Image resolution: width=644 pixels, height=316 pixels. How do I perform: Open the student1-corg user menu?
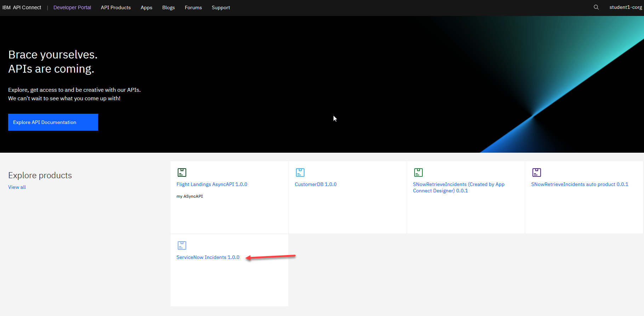pos(625,7)
